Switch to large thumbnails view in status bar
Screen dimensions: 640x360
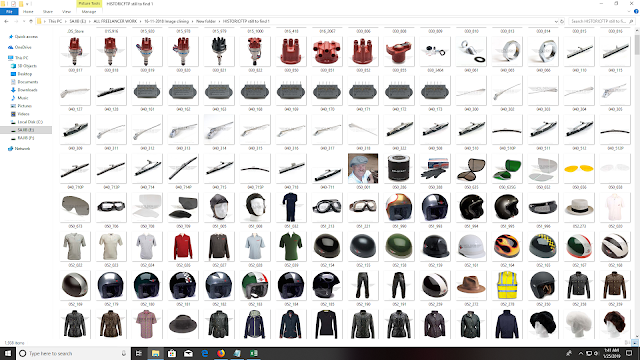click(x=635, y=343)
